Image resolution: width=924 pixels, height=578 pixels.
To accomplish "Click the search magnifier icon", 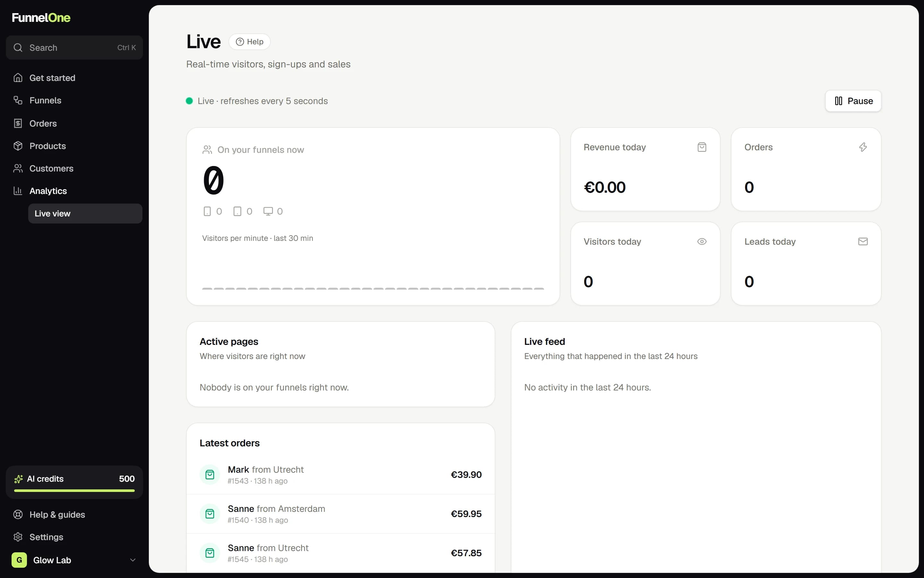I will tap(18, 48).
